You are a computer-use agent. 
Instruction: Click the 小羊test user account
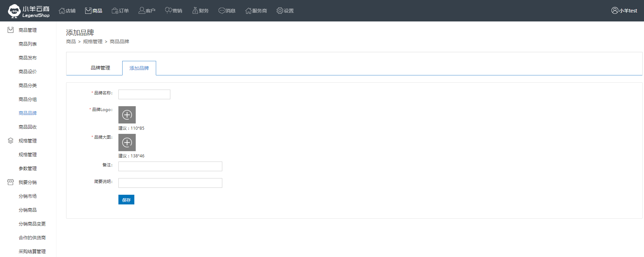coord(624,11)
